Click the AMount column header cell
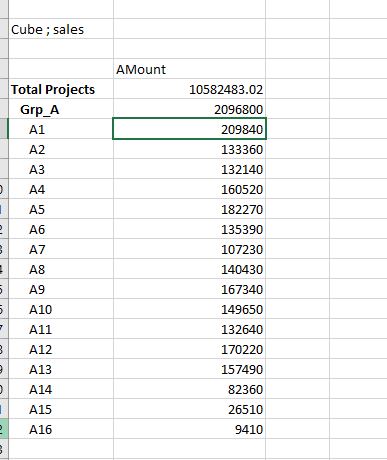Screen dimensions: 387x460 click(x=189, y=69)
